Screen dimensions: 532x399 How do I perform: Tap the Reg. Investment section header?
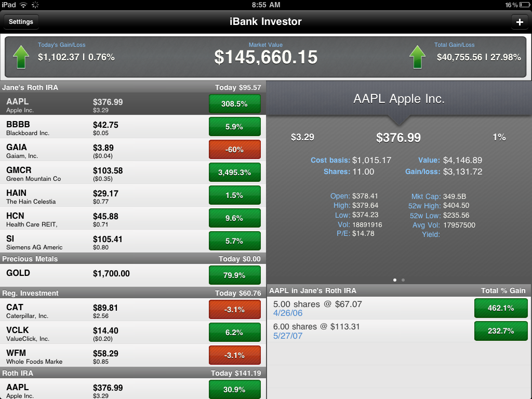pyautogui.click(x=133, y=293)
